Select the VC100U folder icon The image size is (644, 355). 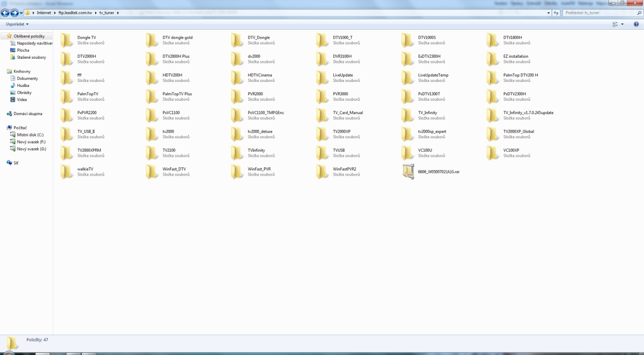click(408, 153)
